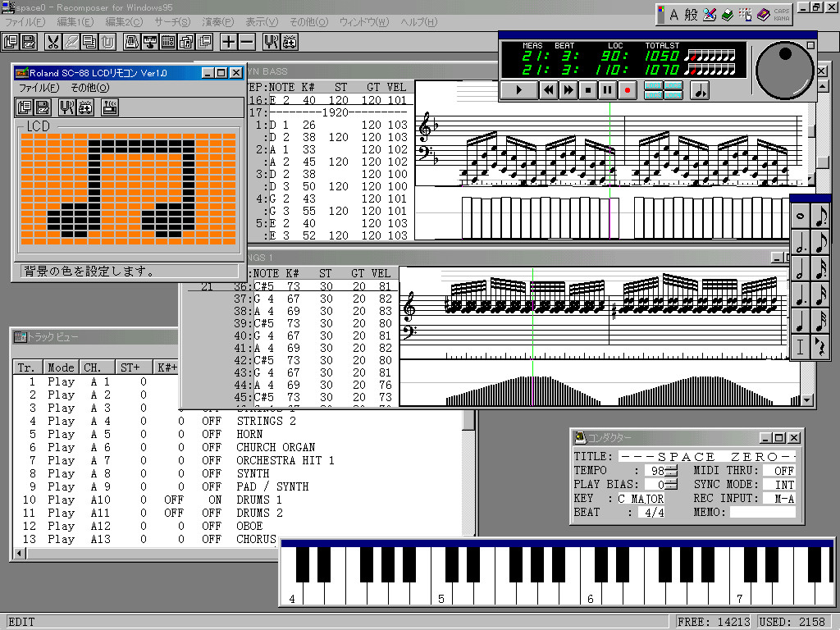Click the floppy save icon in SC-88 window
This screenshot has height=630, width=840.
(x=42, y=107)
